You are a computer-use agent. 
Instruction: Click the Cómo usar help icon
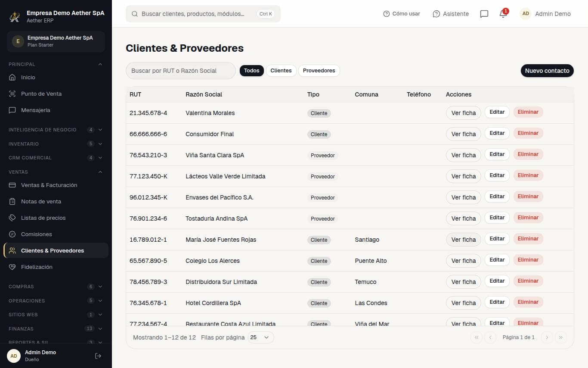click(x=386, y=14)
